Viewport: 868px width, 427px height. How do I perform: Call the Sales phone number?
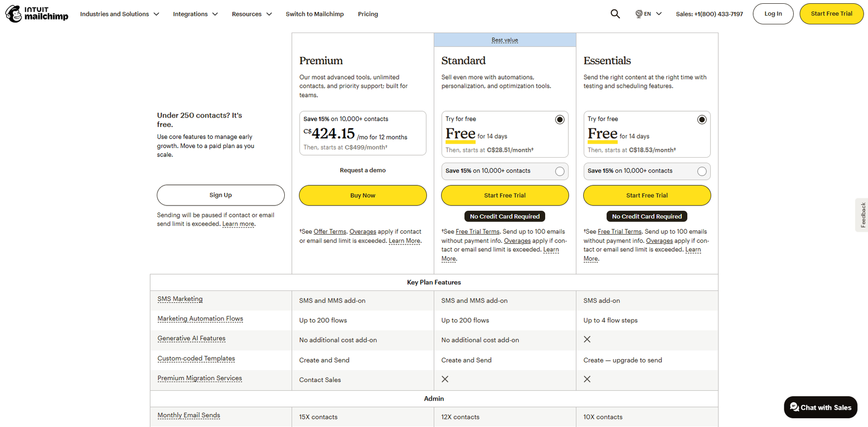point(710,14)
